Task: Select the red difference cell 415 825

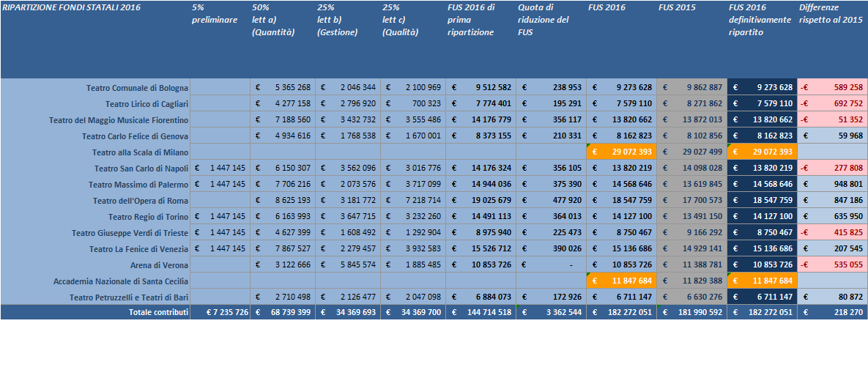Action: tap(832, 233)
